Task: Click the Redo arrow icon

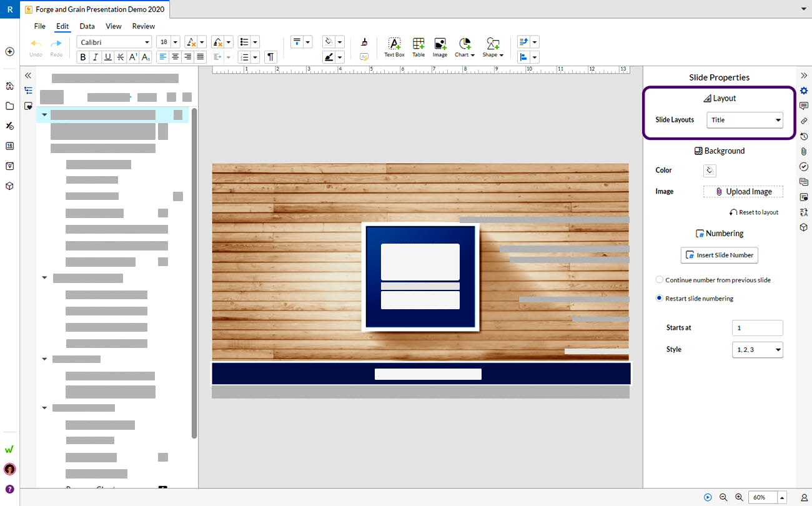Action: 56,43
